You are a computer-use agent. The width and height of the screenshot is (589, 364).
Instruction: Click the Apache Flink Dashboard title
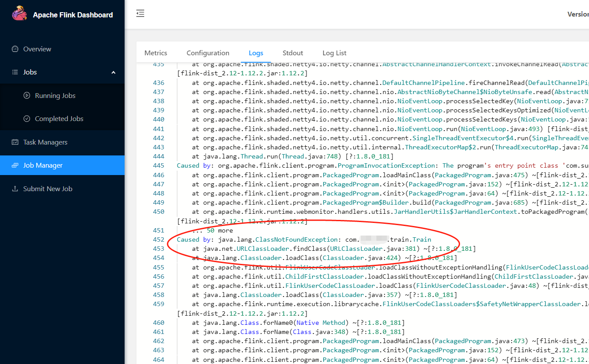[73, 15]
